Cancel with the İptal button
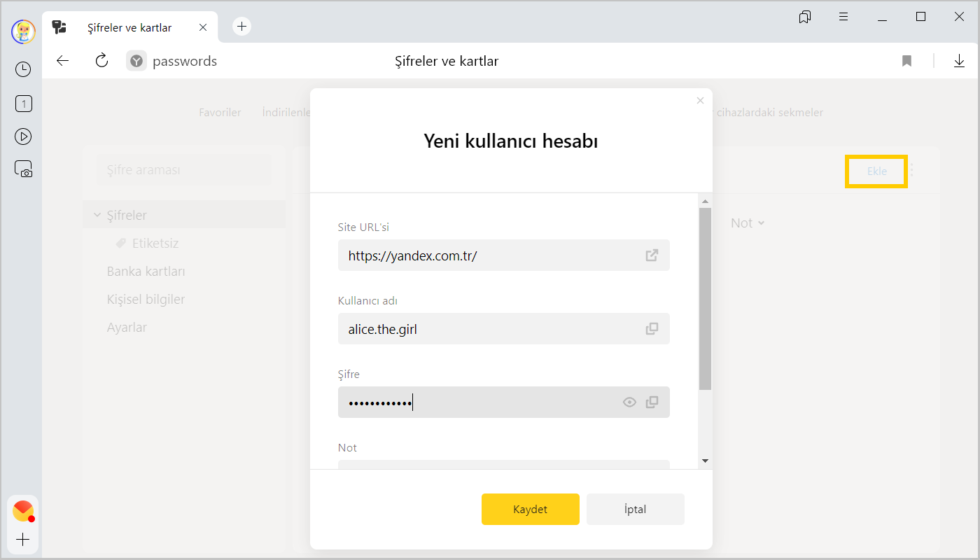 [635, 509]
